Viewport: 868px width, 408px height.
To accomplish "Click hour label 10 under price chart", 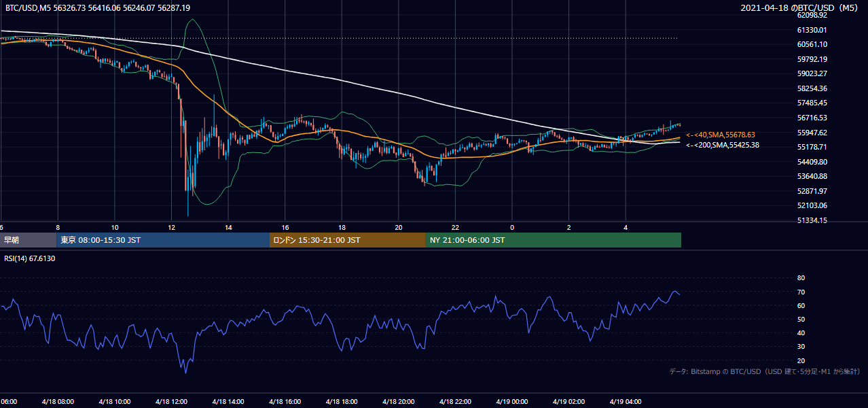I will [x=115, y=228].
